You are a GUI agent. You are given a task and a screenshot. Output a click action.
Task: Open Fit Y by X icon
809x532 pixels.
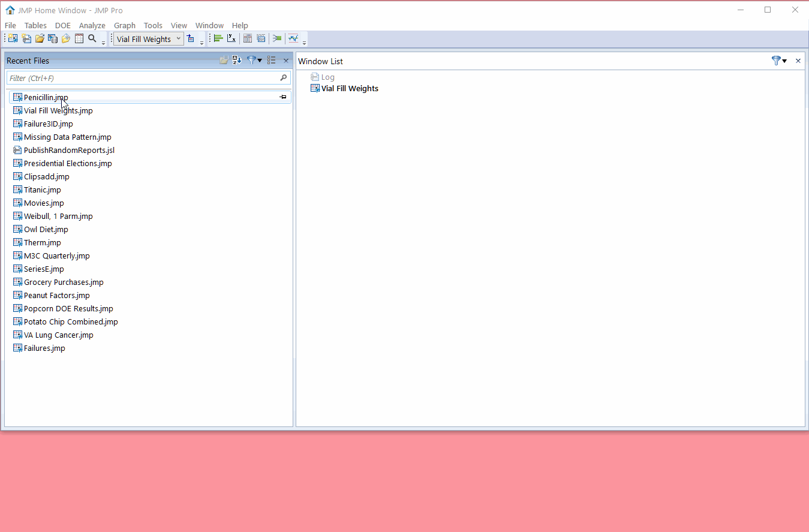pyautogui.click(x=231, y=38)
